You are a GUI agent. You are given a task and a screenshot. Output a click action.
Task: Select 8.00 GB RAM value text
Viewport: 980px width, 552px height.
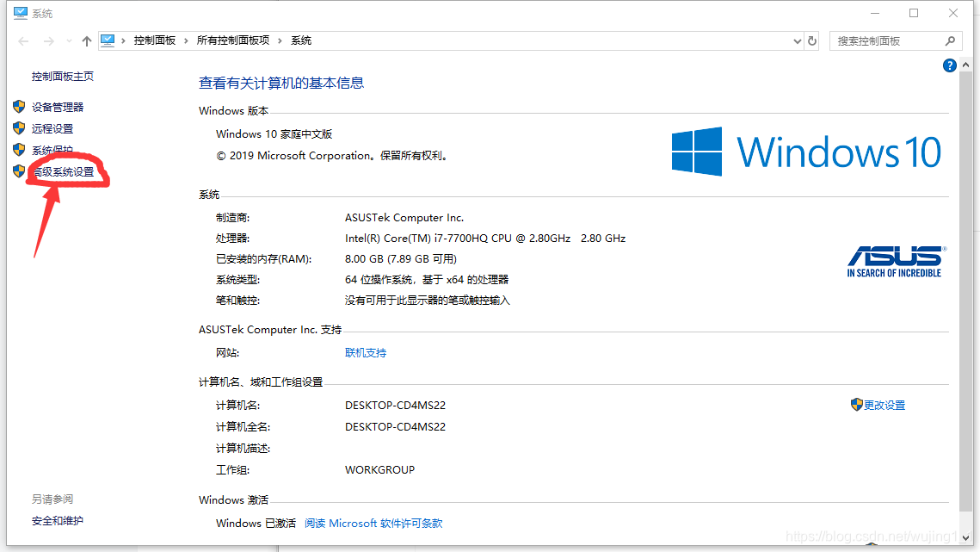[x=401, y=259]
